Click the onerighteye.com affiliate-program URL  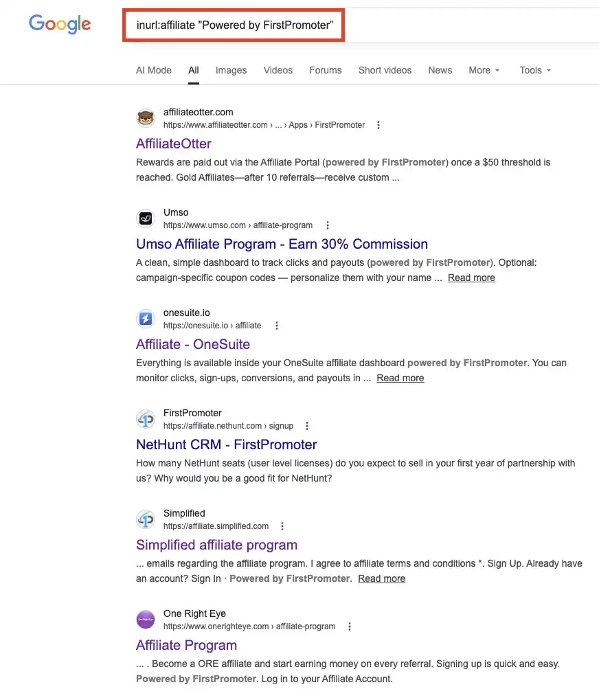pyautogui.click(x=249, y=626)
